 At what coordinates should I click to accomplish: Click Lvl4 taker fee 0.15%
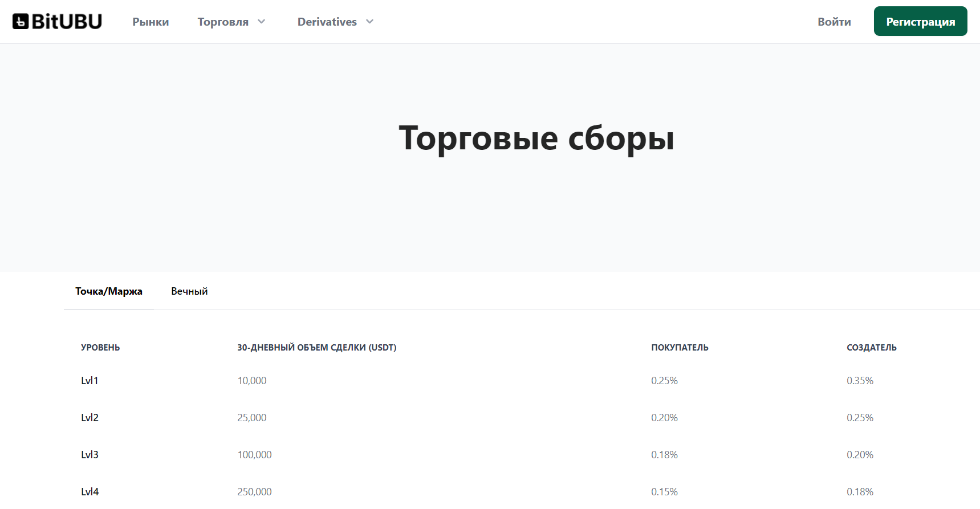[664, 492]
